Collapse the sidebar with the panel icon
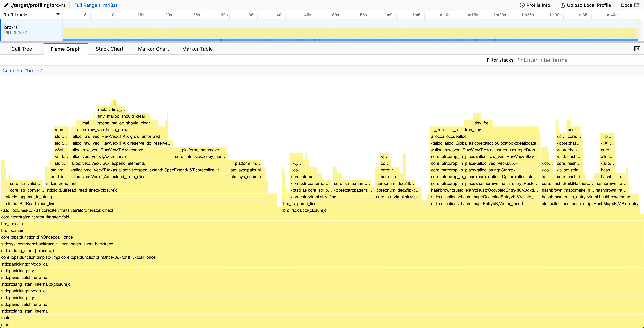The image size is (644, 328). 637,49
